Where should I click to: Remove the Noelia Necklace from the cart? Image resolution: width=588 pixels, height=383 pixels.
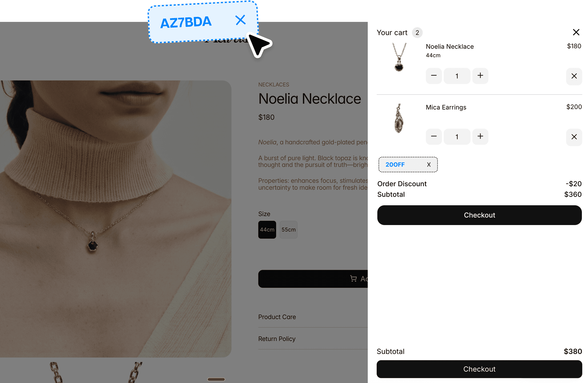click(x=574, y=76)
